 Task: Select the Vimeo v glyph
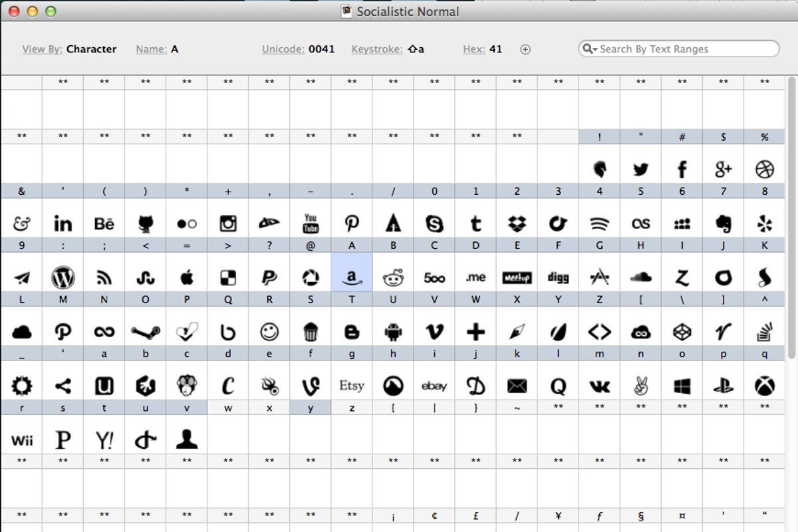click(434, 331)
